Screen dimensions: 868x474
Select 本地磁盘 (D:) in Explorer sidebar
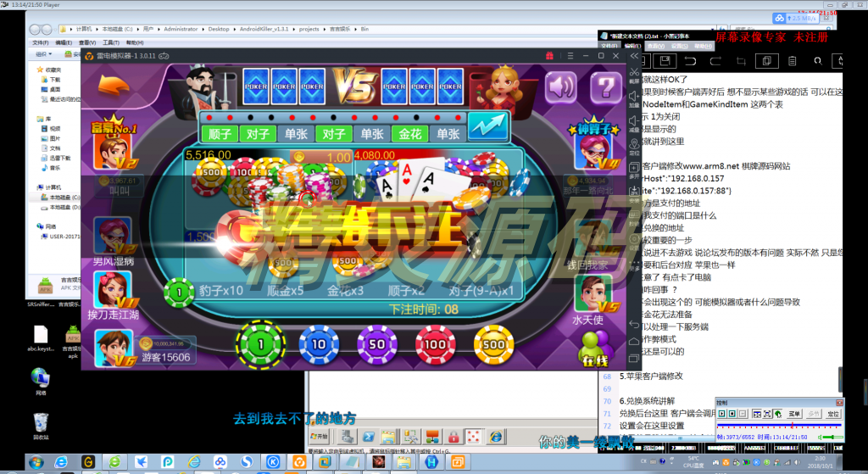[60, 208]
